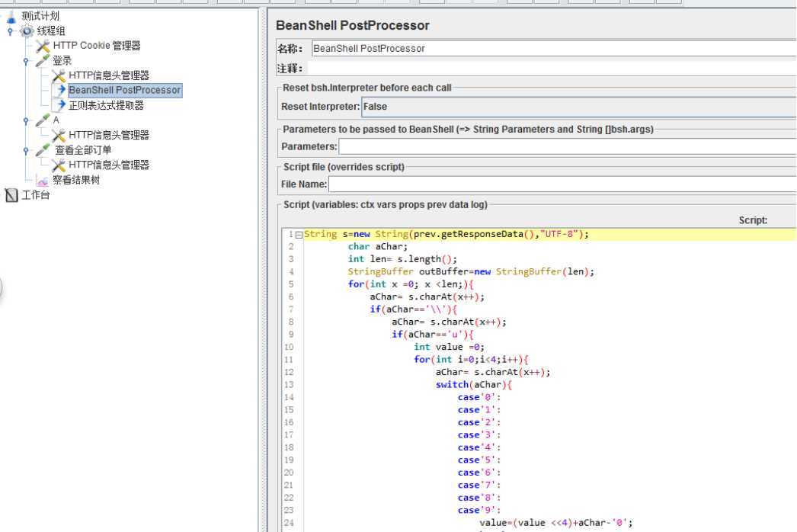
Task: Collapse the 登录 sampler node
Action: (26, 61)
